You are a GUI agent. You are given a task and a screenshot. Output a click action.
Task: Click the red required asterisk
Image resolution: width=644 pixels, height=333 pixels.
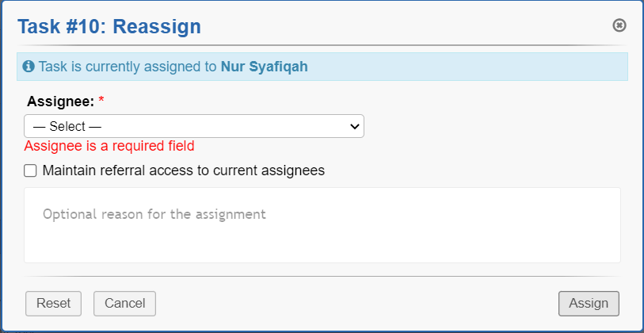tap(101, 101)
